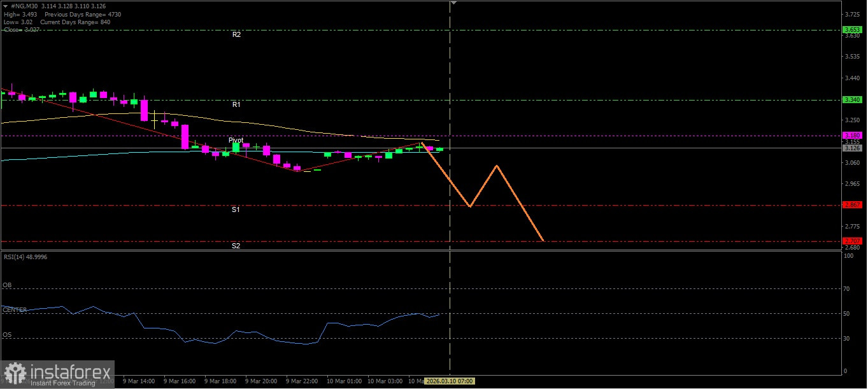Click the 9 Mar 18:00 time axis label

(220, 381)
